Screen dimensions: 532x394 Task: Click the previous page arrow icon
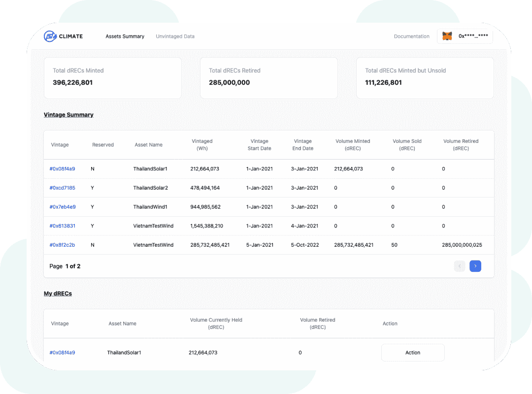point(460,266)
